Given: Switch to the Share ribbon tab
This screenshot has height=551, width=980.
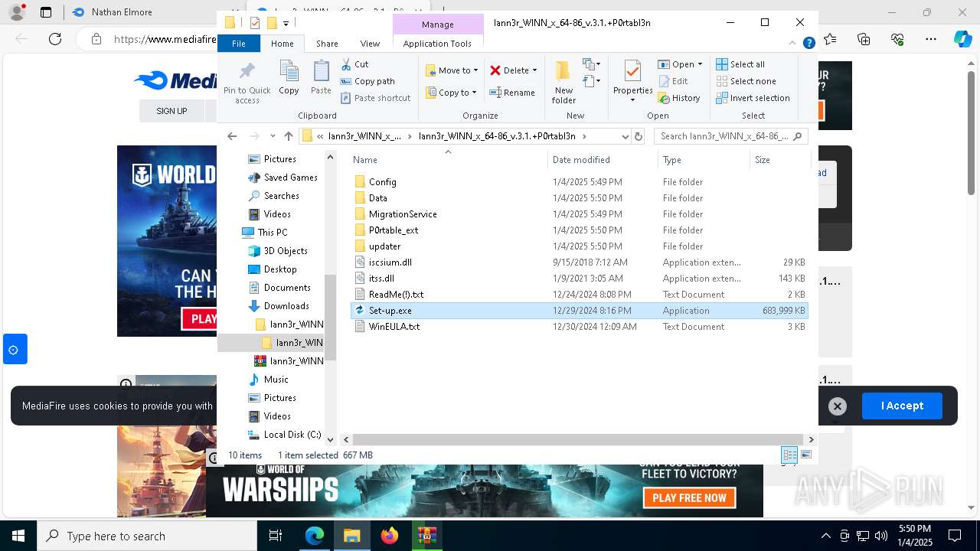Looking at the screenshot, I should pos(327,44).
